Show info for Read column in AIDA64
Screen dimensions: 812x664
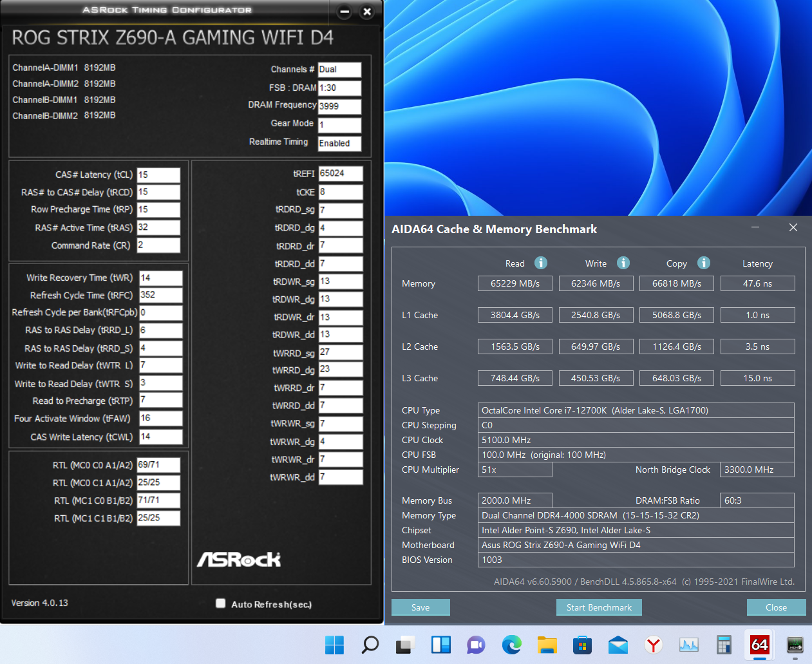[x=541, y=263]
